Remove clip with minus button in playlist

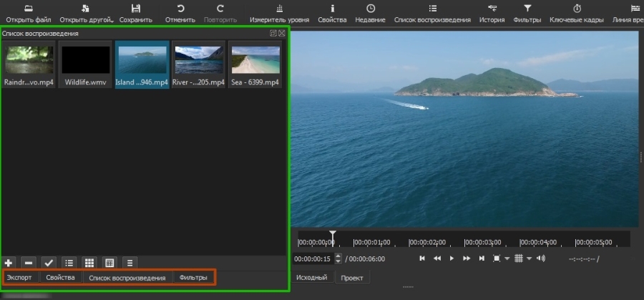pyautogui.click(x=29, y=263)
